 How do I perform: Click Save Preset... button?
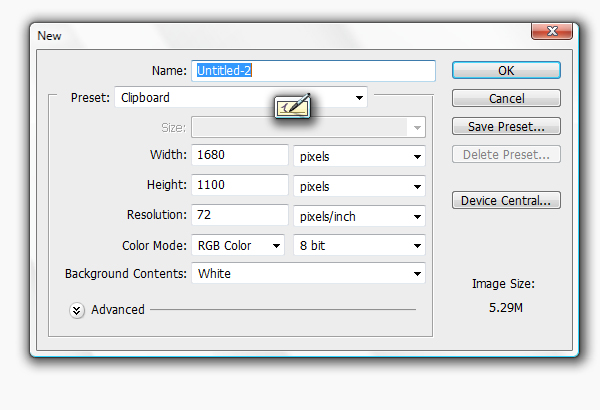pyautogui.click(x=506, y=126)
